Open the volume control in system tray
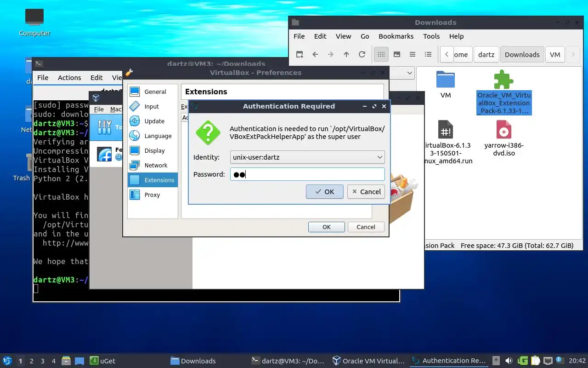 pyautogui.click(x=509, y=361)
